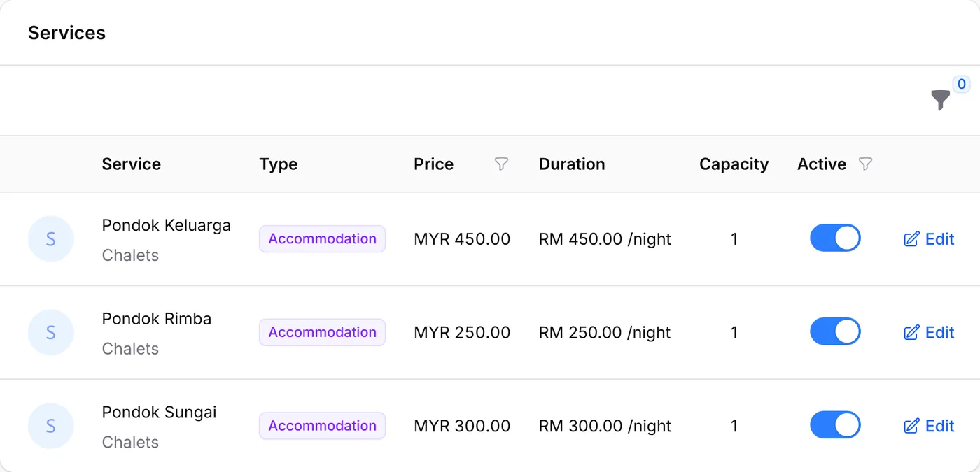Click the Type column header
Viewport: 980px width, 472px height.
(x=279, y=164)
